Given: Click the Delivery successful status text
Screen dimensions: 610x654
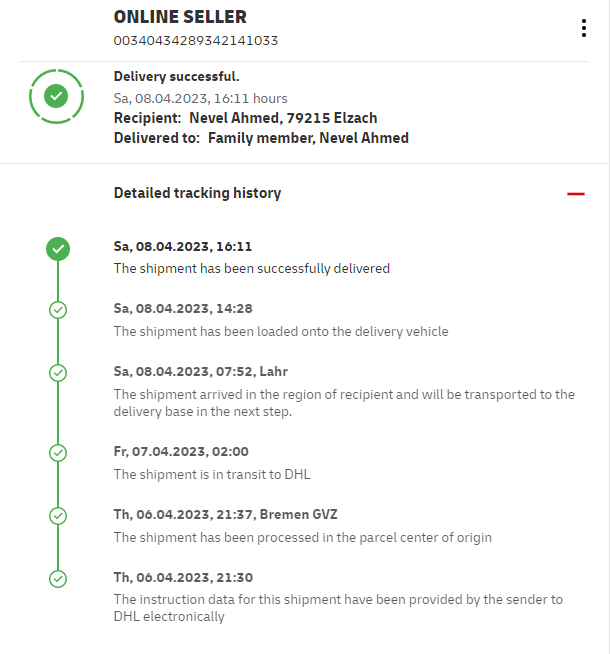Looking at the screenshot, I should [176, 76].
